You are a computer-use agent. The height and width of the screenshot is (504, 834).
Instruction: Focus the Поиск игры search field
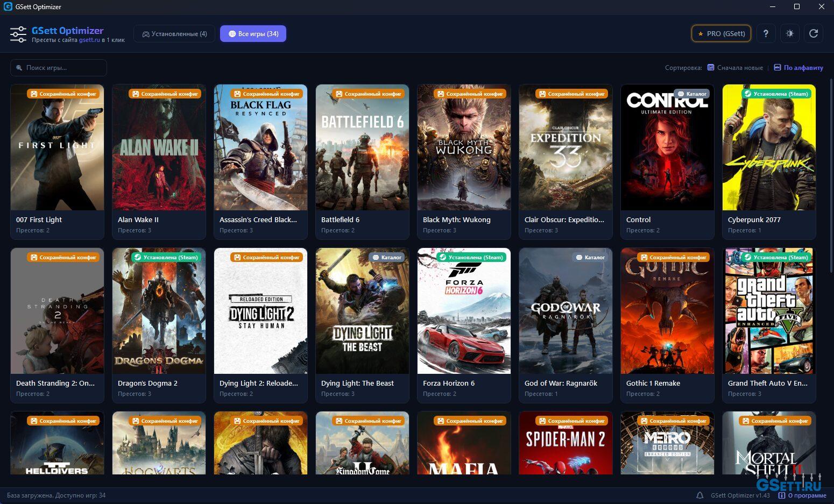(x=59, y=68)
